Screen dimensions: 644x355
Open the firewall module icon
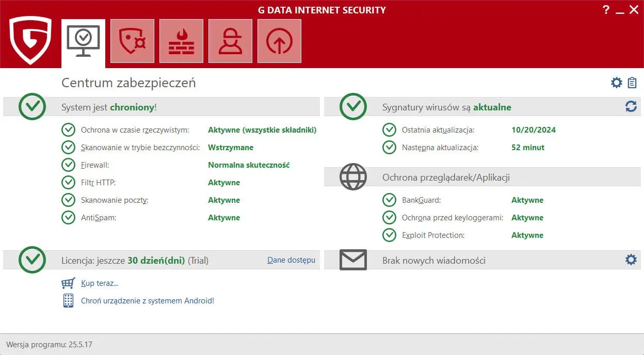tap(181, 41)
